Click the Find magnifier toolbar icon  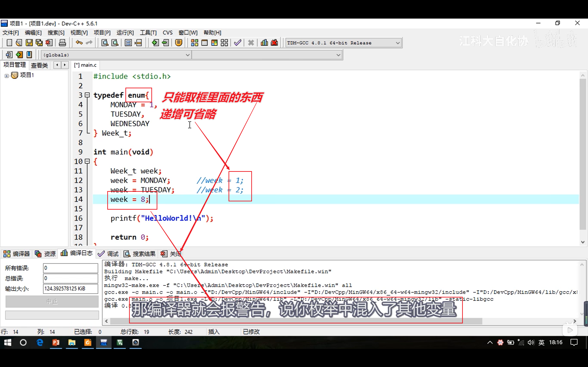click(x=105, y=43)
